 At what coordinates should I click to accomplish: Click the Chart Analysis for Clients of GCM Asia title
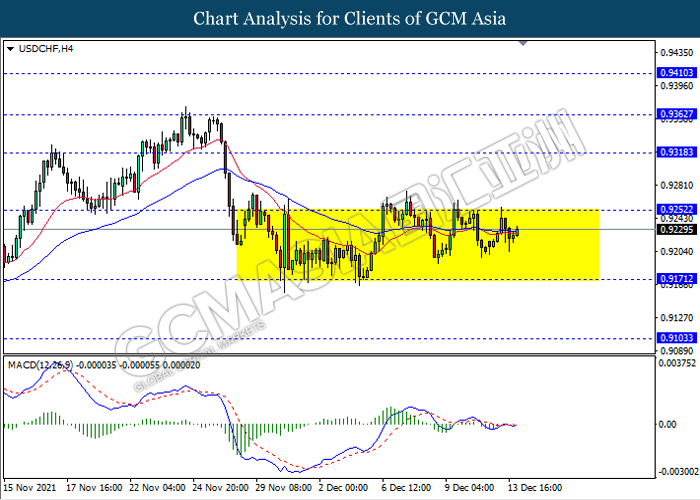pyautogui.click(x=350, y=19)
